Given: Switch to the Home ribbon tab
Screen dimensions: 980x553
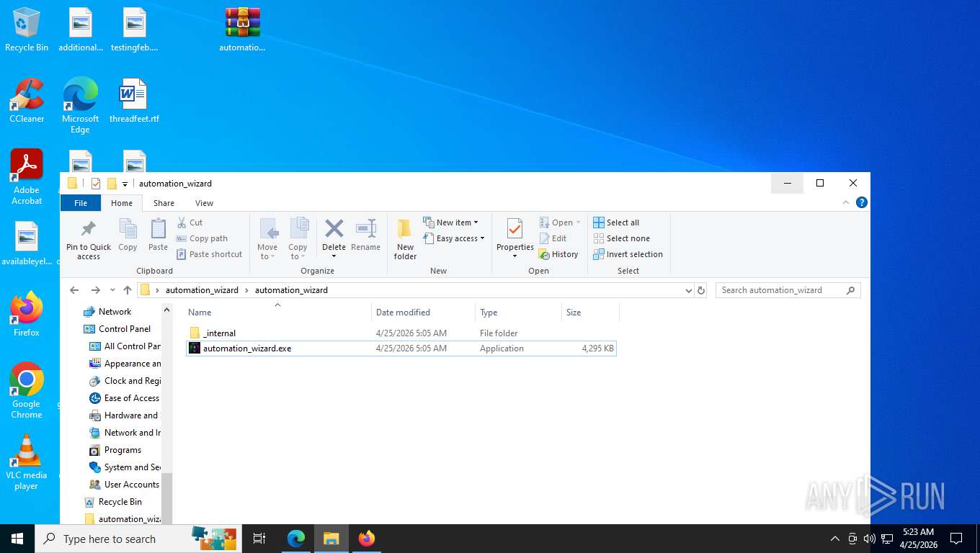Looking at the screenshot, I should [x=122, y=203].
